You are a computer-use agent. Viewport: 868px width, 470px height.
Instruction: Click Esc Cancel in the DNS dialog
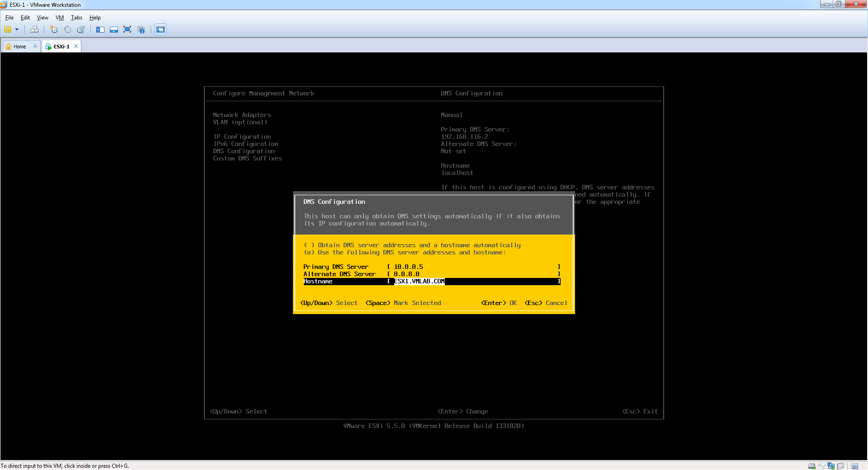(546, 303)
